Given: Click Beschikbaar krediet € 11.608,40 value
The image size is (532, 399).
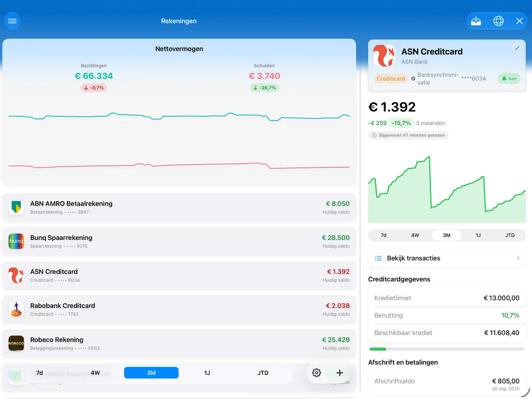Looking at the screenshot, I should pyautogui.click(x=502, y=333).
